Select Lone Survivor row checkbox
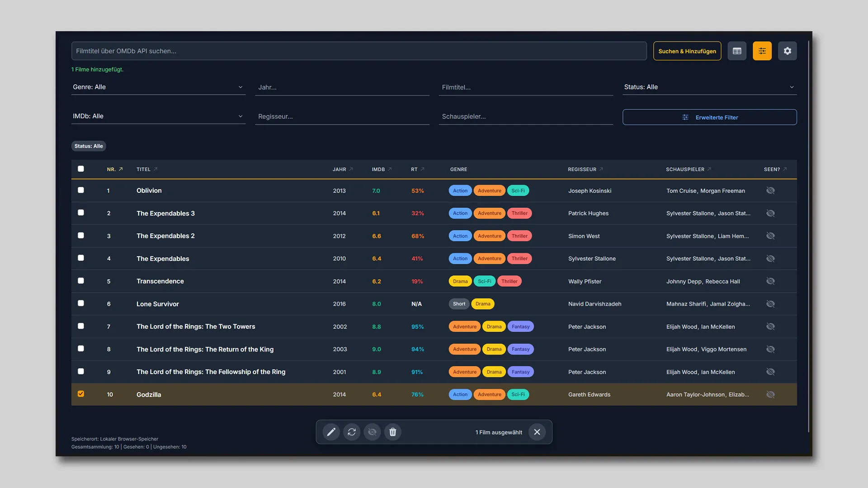 (81, 303)
